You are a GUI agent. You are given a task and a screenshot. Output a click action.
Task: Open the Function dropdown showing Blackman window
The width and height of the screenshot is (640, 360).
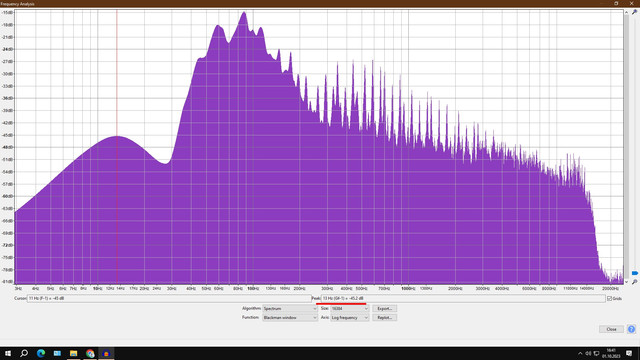[x=290, y=318]
